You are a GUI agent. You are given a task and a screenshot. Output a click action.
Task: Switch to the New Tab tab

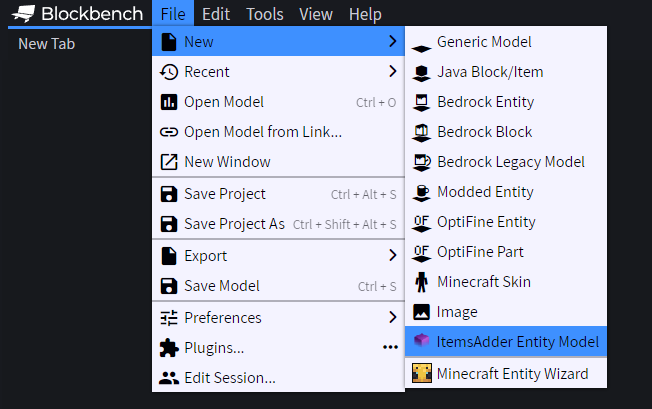coord(47,43)
